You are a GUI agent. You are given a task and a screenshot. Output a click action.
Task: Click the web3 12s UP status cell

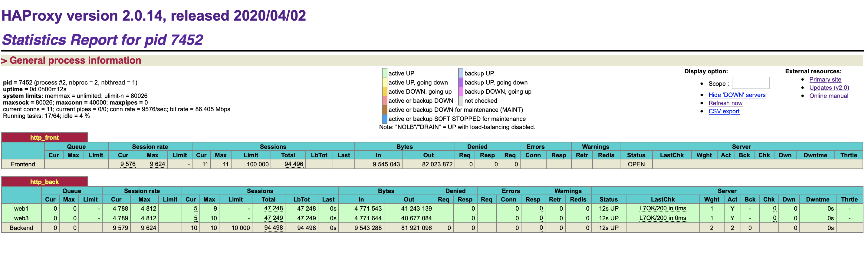pyautogui.click(x=609, y=218)
